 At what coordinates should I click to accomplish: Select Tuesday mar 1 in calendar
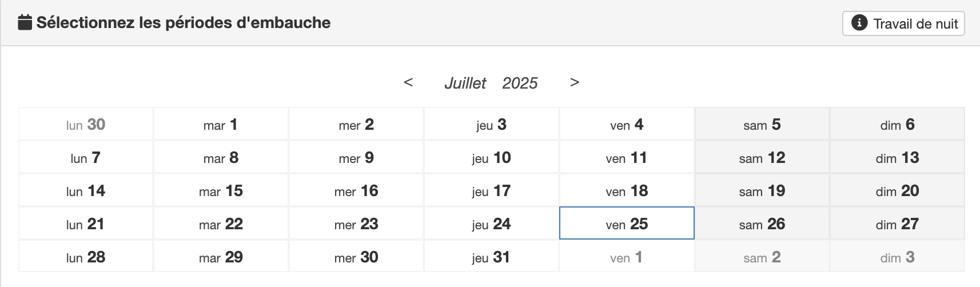(221, 124)
